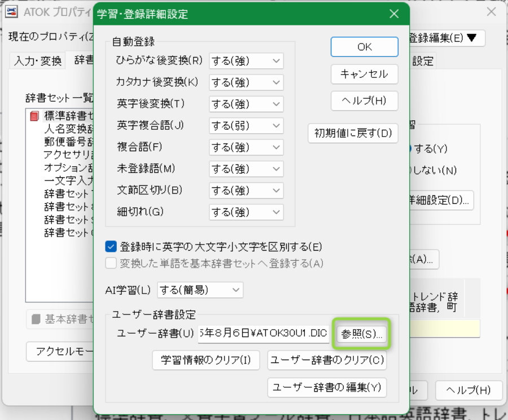The height and width of the screenshot is (420, 508).
Task: Click ユーザー辞書のクリア(C) button
Action: tap(327, 360)
